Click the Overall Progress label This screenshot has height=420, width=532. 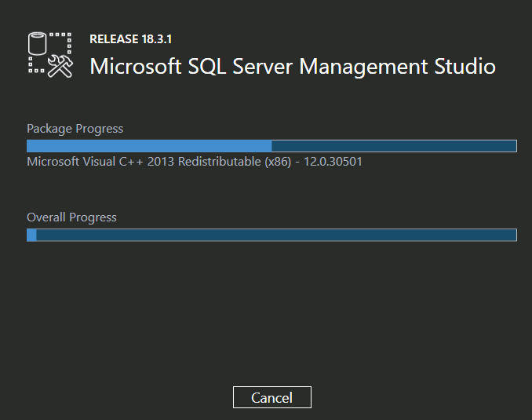(71, 217)
